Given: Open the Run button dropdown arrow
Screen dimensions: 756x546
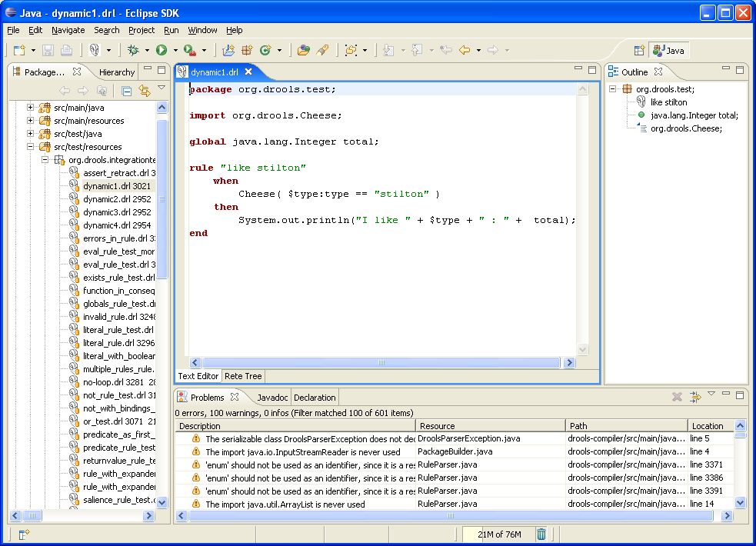Looking at the screenshot, I should pos(175,51).
